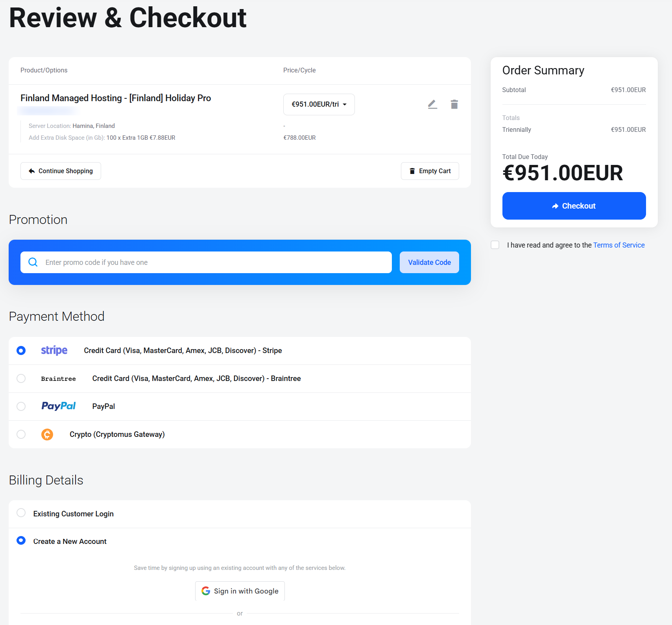Click 'Server Location: Hamina, Finland' text
Viewport: 672px width, 625px height.
tap(72, 126)
